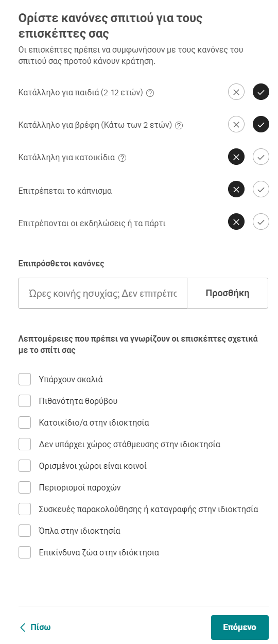Click help icon next to 'Κατάλληλο για παιδιά'
Image resolution: width=278 pixels, height=644 pixels.
[x=150, y=93]
